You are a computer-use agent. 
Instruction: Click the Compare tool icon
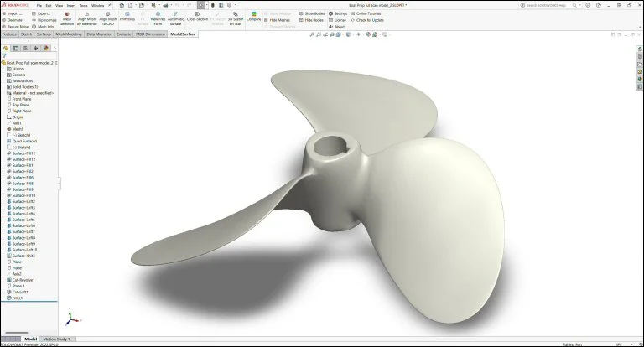pos(254,17)
